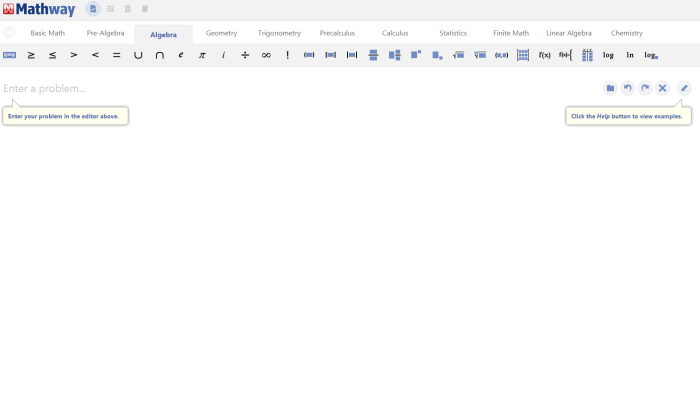
Task: Open the grid worksheet icon in header
Action: click(110, 9)
